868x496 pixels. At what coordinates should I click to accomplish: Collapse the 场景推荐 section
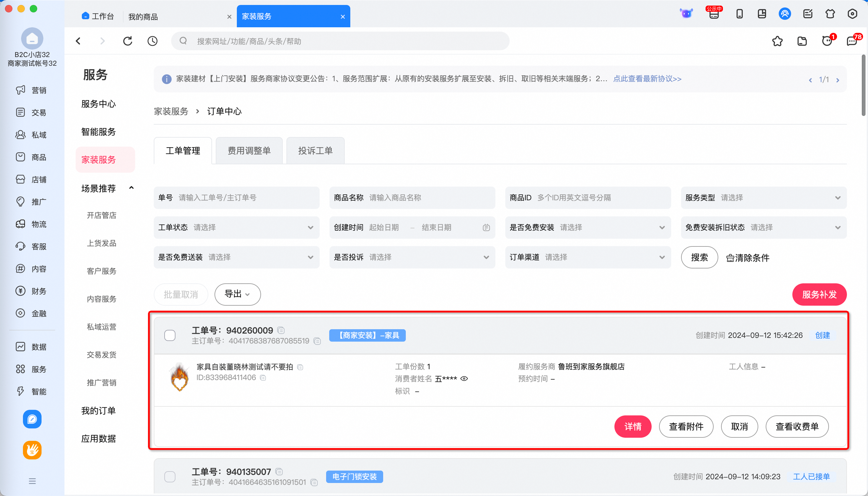(x=131, y=188)
